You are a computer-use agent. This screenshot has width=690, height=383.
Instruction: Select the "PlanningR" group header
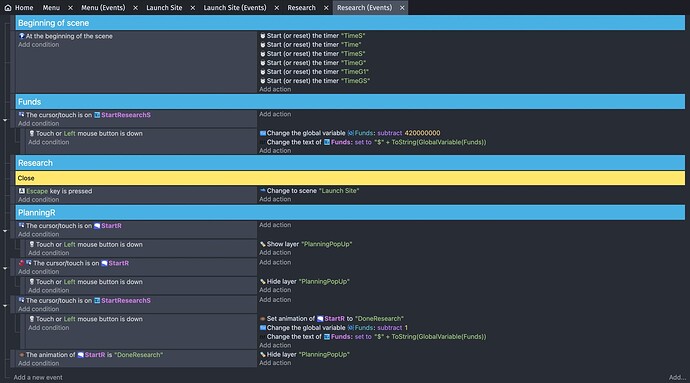point(350,213)
